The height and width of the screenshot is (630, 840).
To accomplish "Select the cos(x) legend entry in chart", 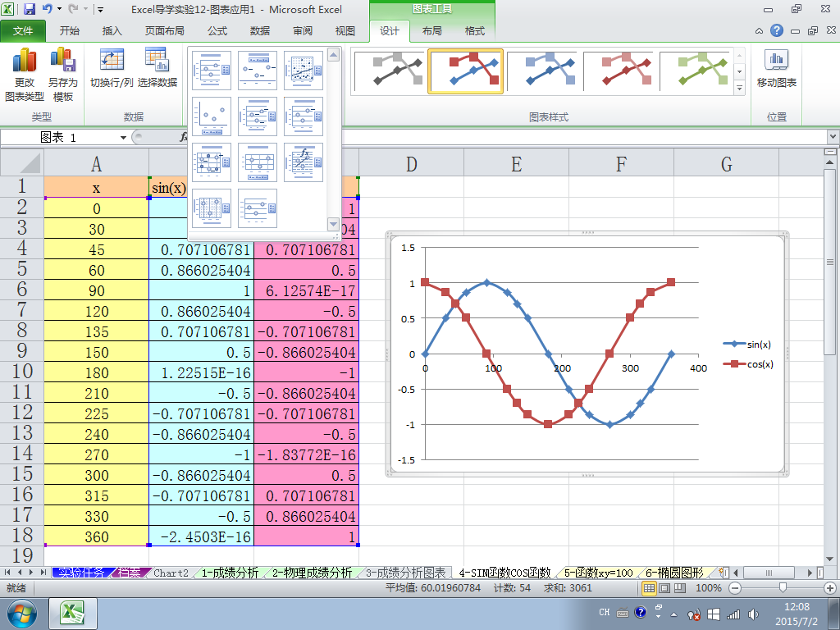I will (748, 364).
